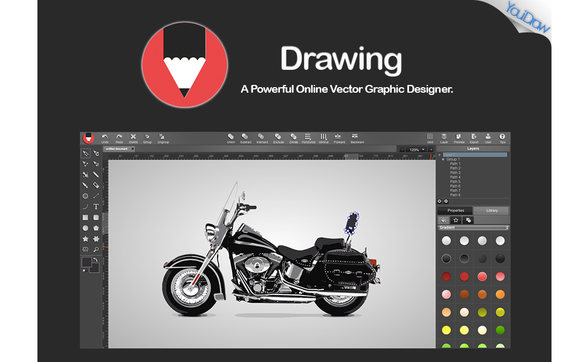Pick the brown gradient swatch

pyautogui.click(x=464, y=294)
